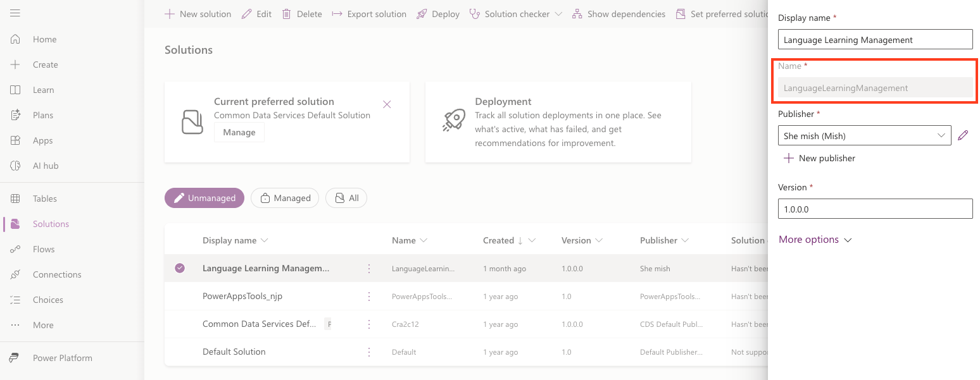Expand More options section
980x380 pixels.
(x=815, y=240)
